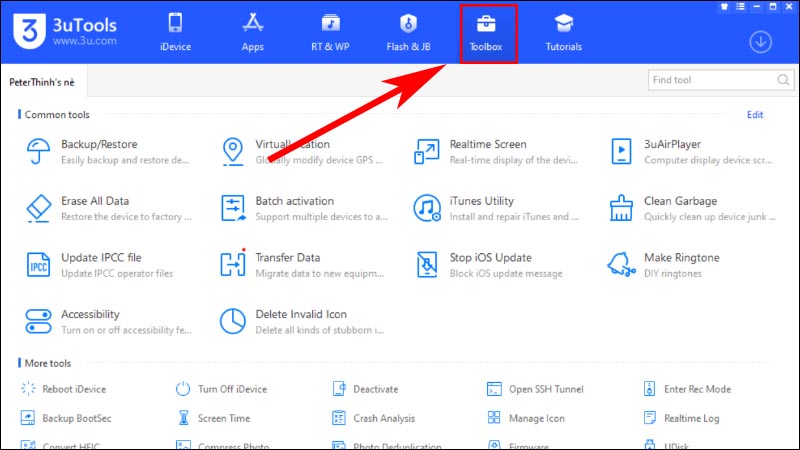Open the Stop iOS Update icon
This screenshot has height=450, width=800.
[427, 264]
